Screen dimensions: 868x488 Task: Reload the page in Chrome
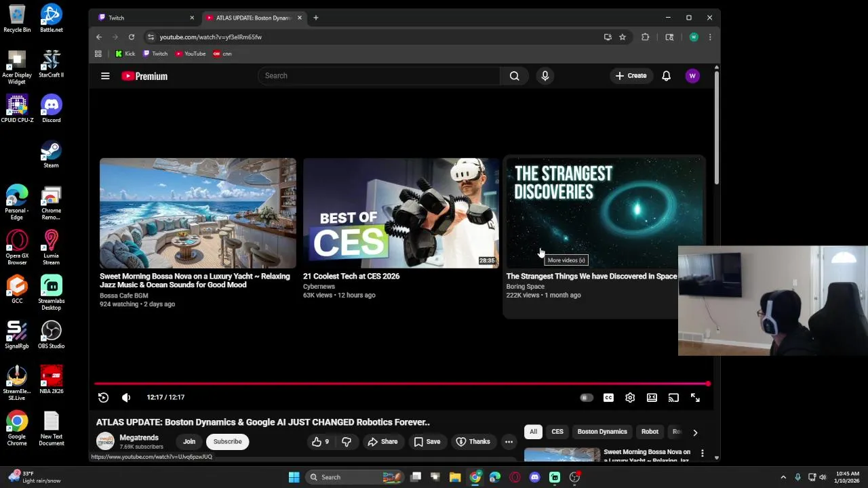click(132, 37)
